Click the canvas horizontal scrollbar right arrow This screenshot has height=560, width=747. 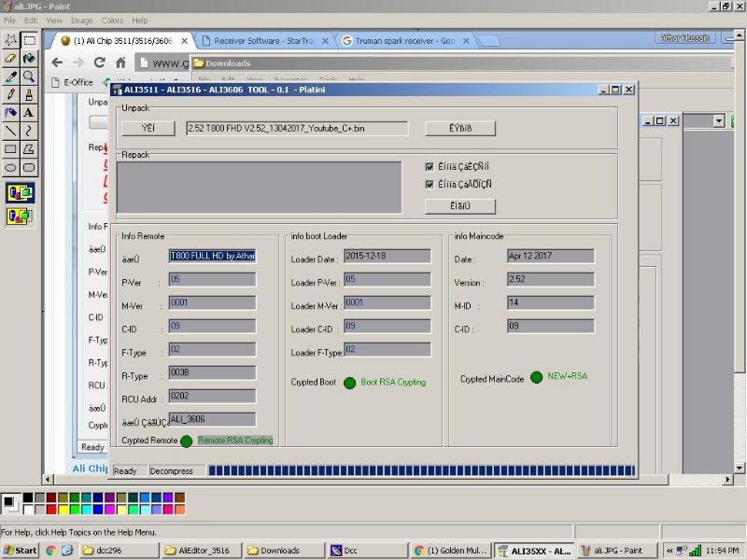click(x=728, y=480)
